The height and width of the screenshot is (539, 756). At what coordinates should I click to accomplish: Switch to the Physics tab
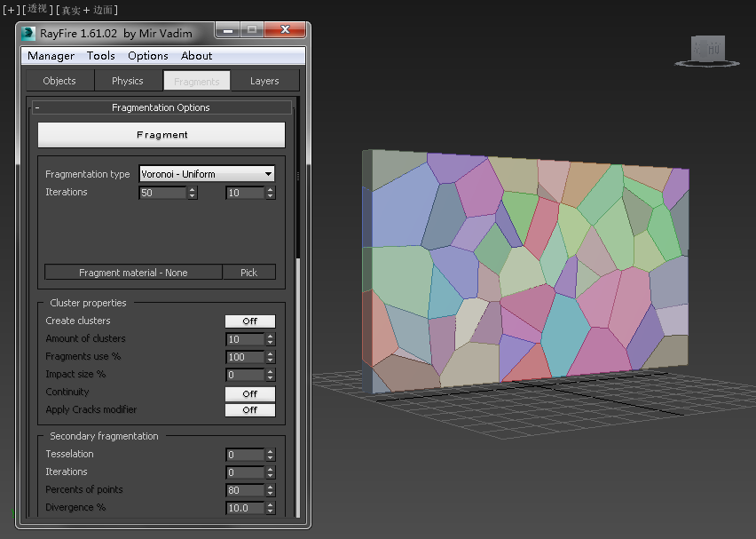pos(127,81)
